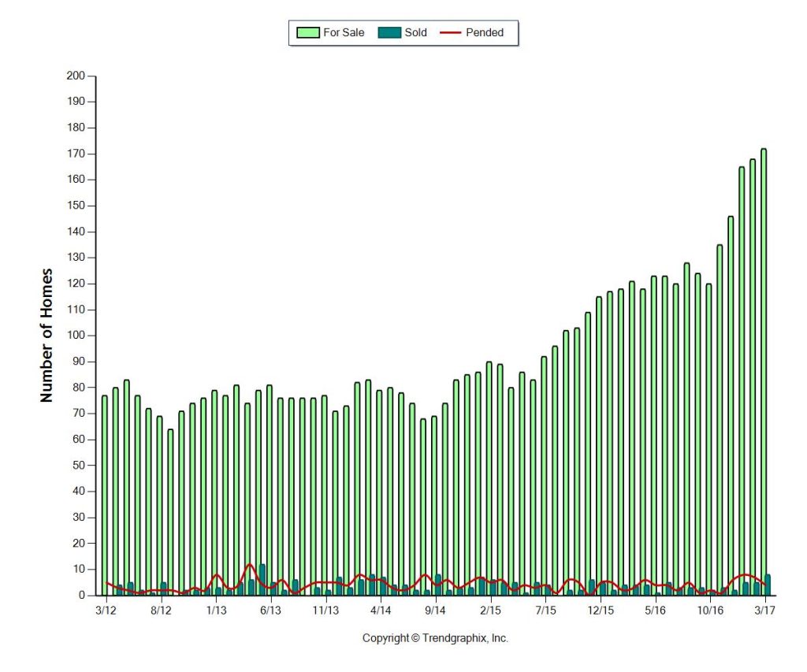Screen dimensions: 807x672
Task: Click the Sold bar at 3/17
Action: [x=768, y=585]
